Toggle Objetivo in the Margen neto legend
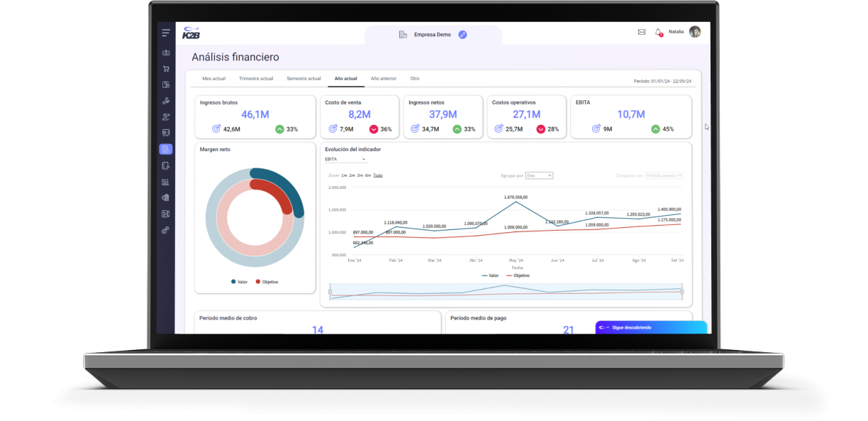 click(x=267, y=282)
